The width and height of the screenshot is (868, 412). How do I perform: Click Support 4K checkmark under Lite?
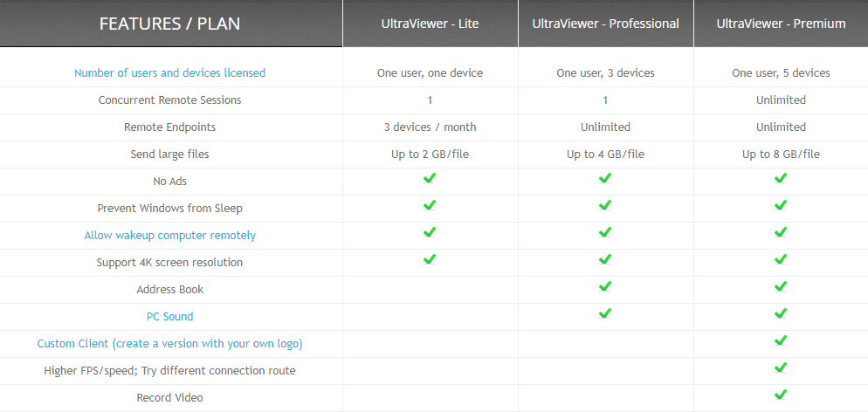tap(430, 260)
